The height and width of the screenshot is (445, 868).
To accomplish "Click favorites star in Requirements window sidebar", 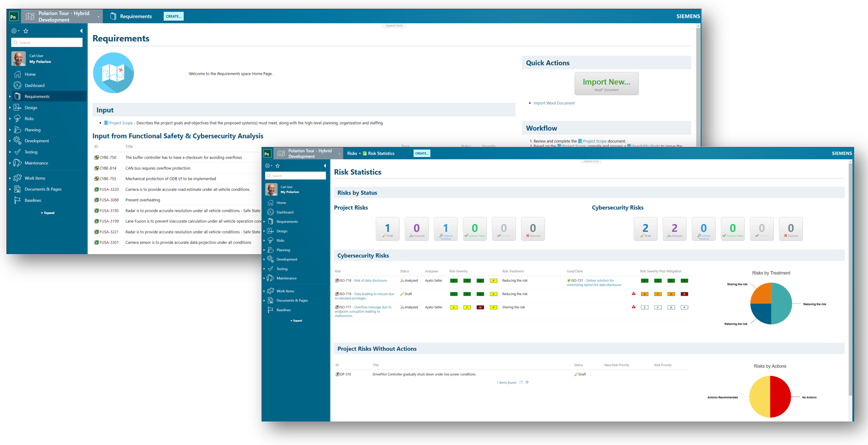I will click(x=26, y=31).
